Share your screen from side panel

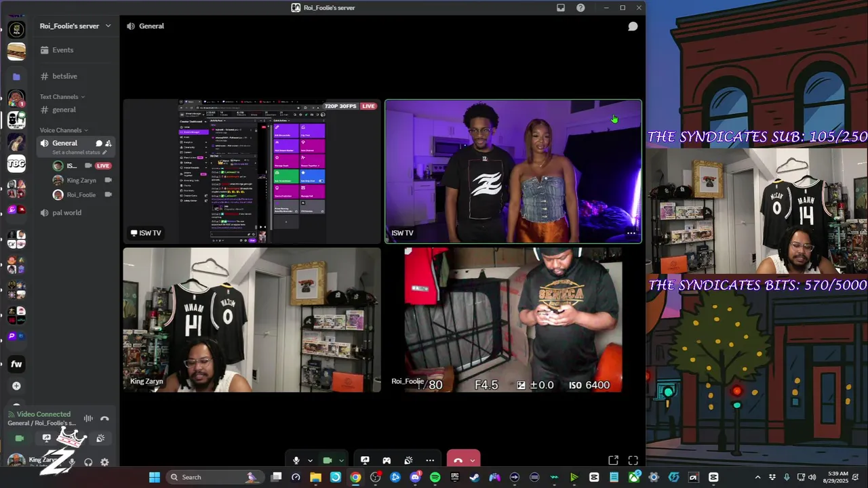pyautogui.click(x=46, y=439)
